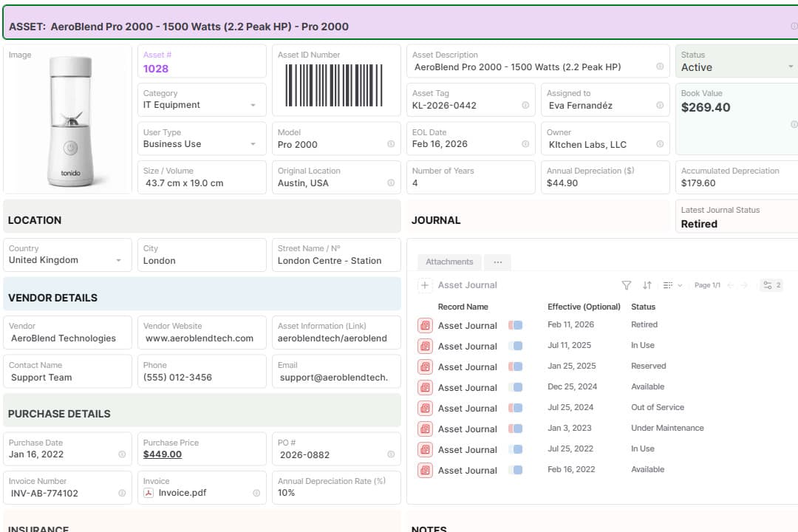Screen dimensions: 798x532
Task: Switch to the Attachments tab
Action: [x=449, y=262]
